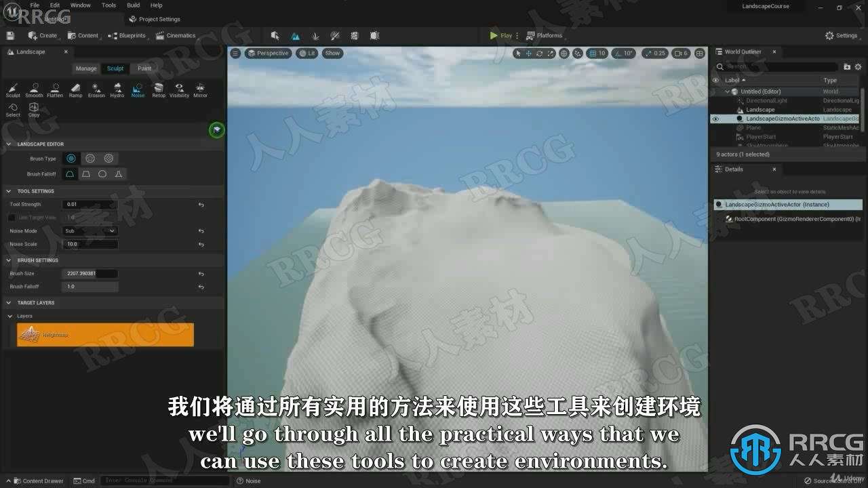
Task: Open the Tools menu
Action: coord(108,5)
